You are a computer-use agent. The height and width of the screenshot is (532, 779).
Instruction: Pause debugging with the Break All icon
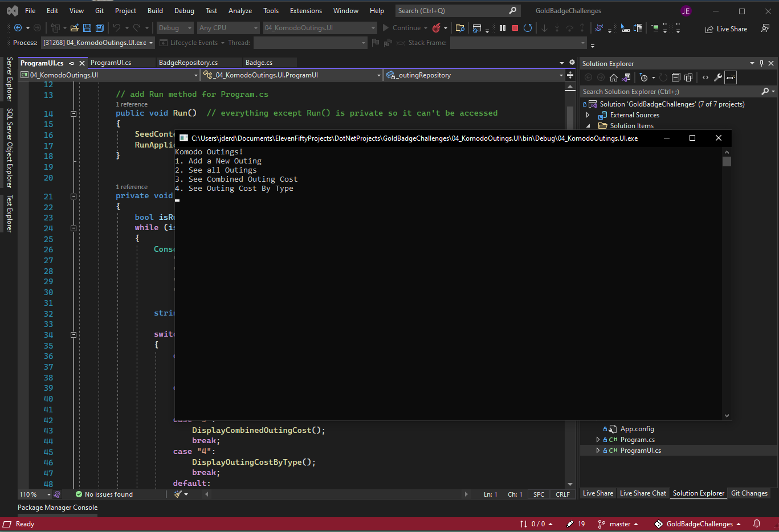[x=503, y=28]
